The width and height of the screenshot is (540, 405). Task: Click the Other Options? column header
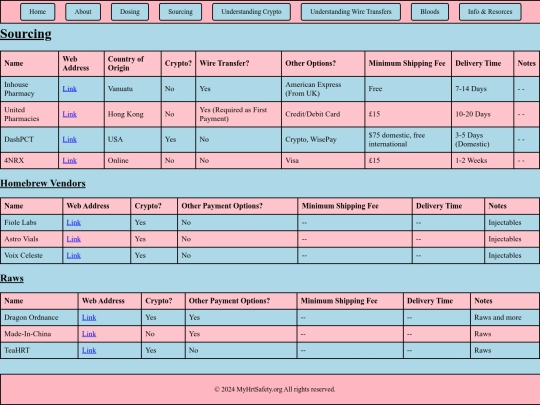click(x=323, y=64)
